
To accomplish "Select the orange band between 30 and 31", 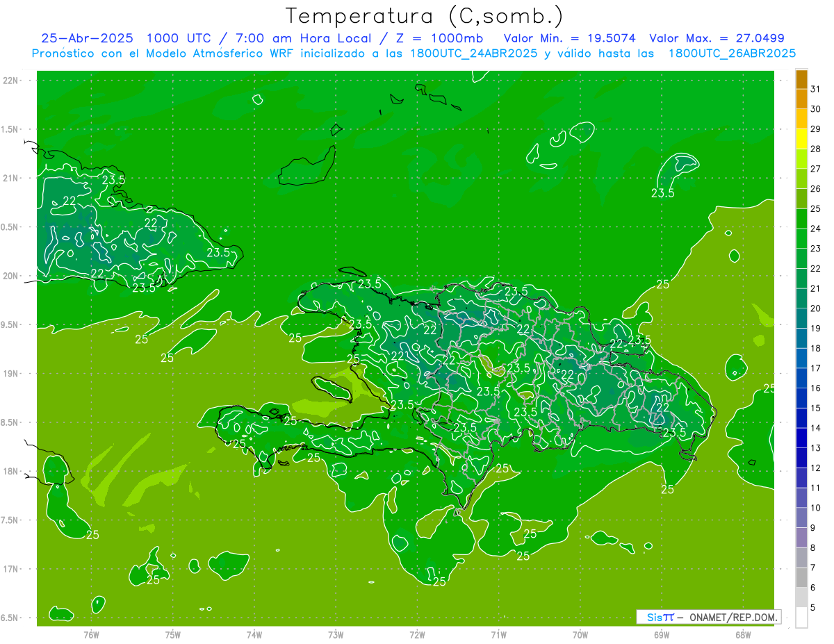I will (801, 99).
